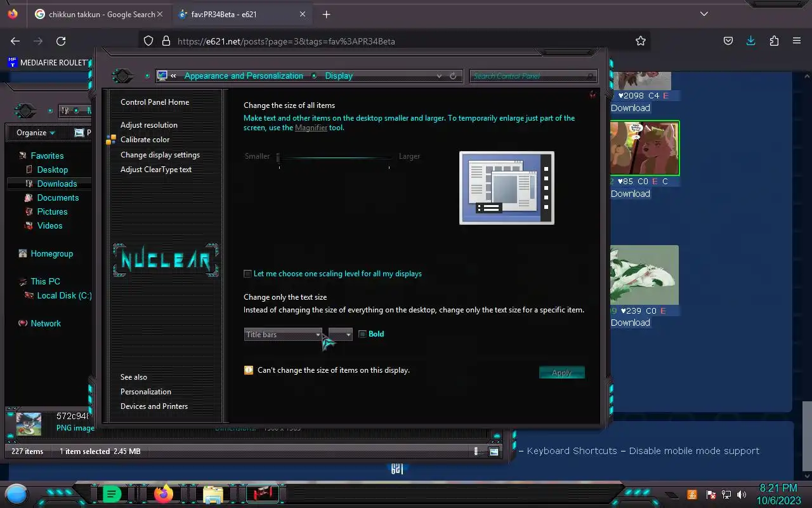
Task: Select Videos in Explorer navigation pane
Action: point(49,225)
